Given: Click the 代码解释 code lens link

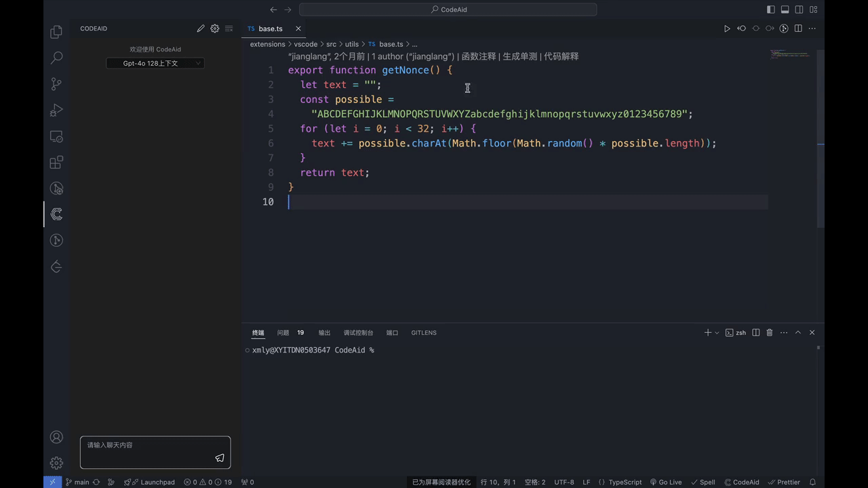Looking at the screenshot, I should (x=561, y=56).
